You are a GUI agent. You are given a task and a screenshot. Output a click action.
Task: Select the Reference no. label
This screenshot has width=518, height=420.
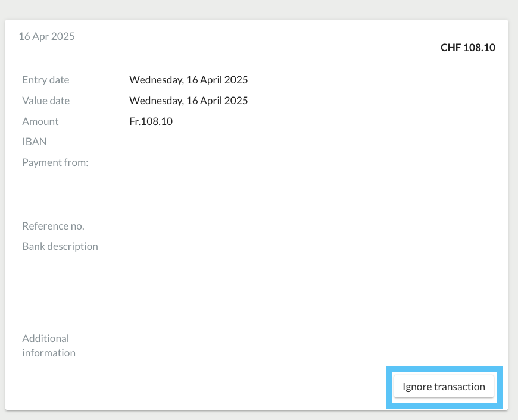click(53, 226)
